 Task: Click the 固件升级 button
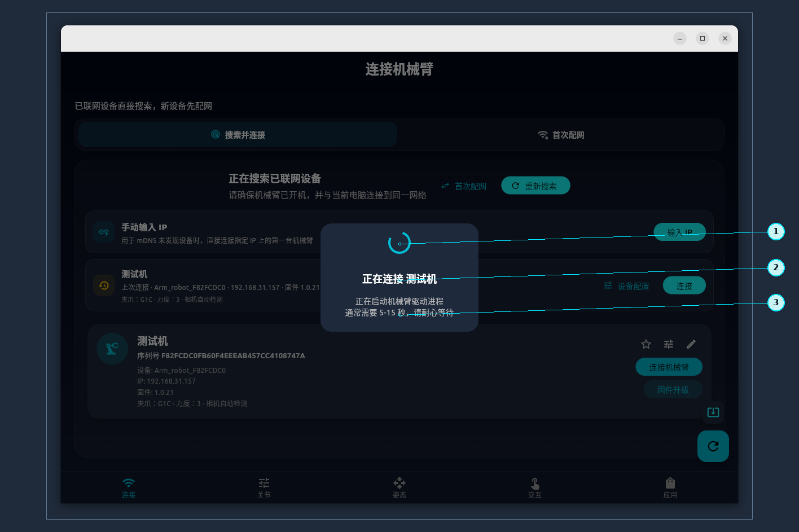[x=673, y=390]
